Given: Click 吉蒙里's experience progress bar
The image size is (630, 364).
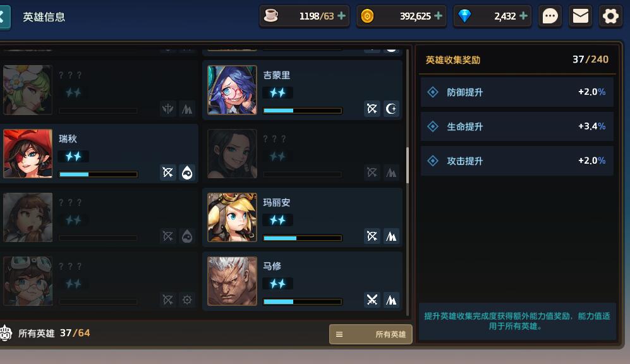Looking at the screenshot, I should [303, 111].
